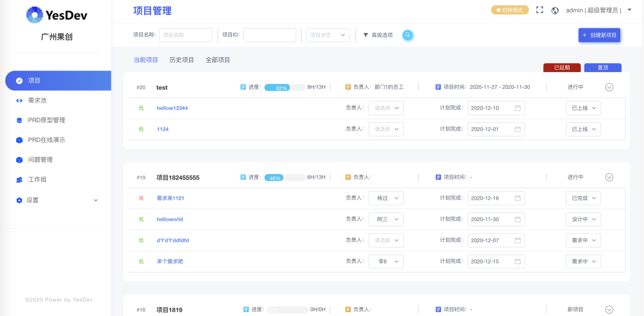Click the 负责人 icon of project test

(x=348, y=87)
